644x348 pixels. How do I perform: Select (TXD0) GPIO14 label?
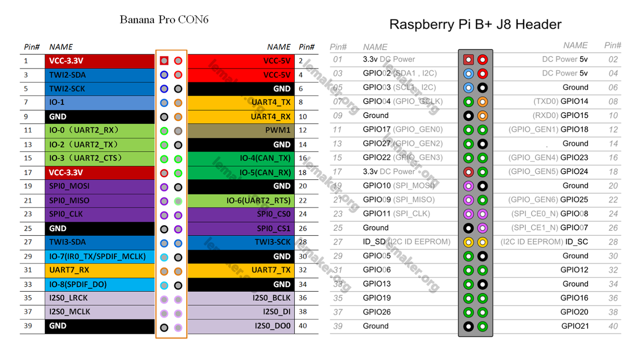click(561, 101)
